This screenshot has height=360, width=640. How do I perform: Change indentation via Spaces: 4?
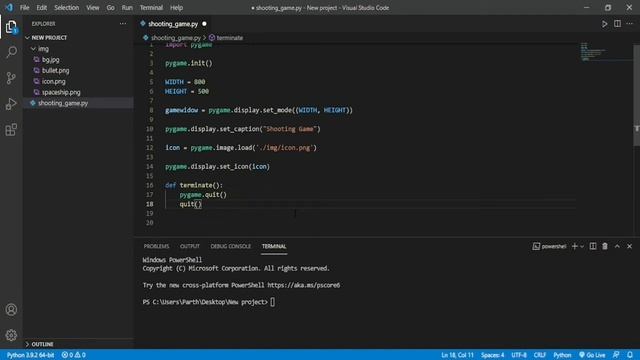492,355
